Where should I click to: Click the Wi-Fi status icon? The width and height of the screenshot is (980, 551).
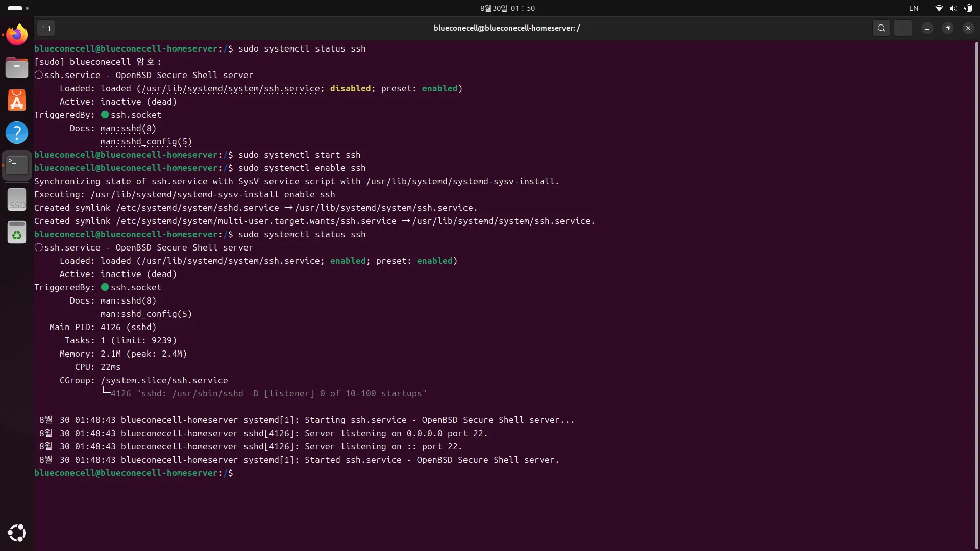tap(938, 8)
